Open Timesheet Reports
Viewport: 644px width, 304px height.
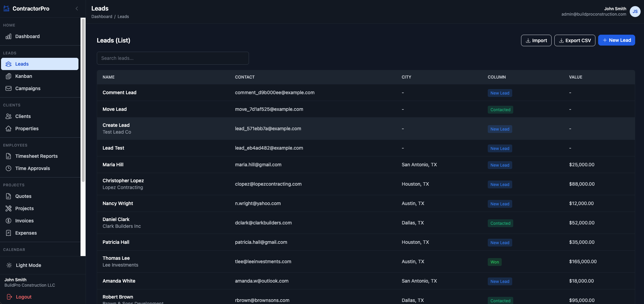pos(40,156)
